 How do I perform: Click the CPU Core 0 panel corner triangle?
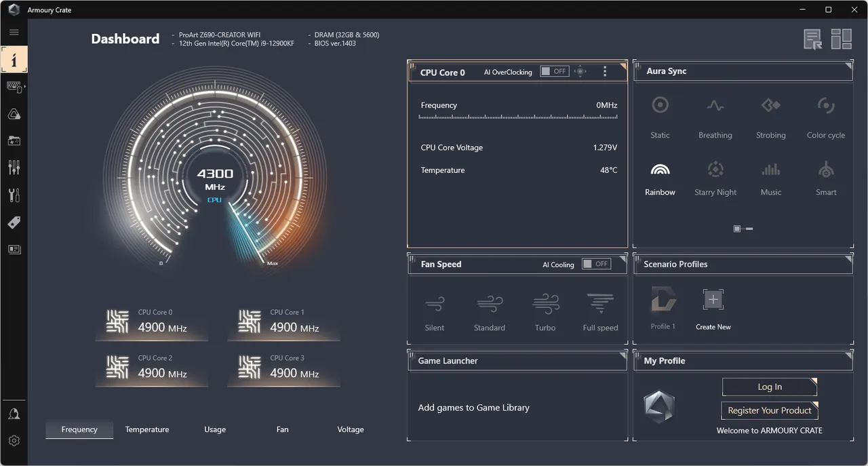pos(623,66)
